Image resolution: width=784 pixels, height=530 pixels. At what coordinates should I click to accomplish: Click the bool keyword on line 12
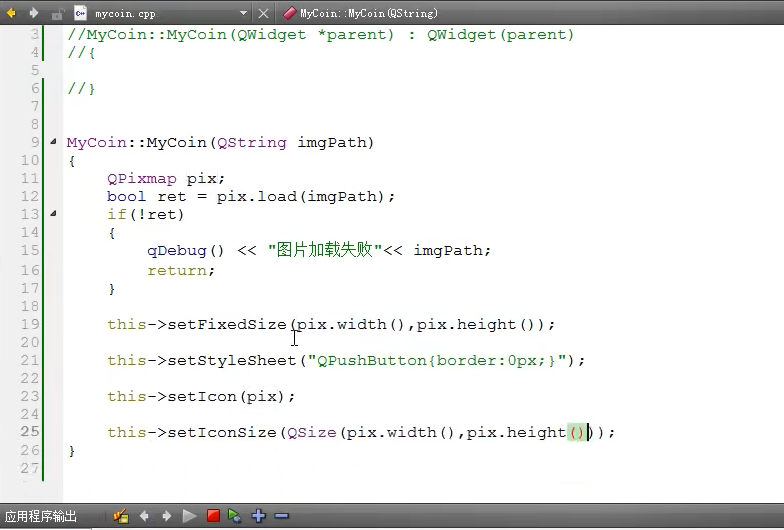coord(126,196)
